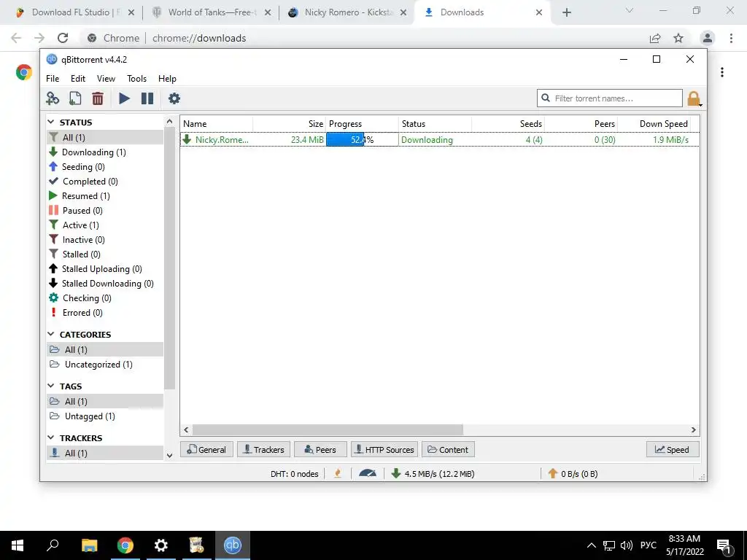This screenshot has height=560, width=747.
Task: Filter by Checking (0)
Action: [x=105, y=298]
